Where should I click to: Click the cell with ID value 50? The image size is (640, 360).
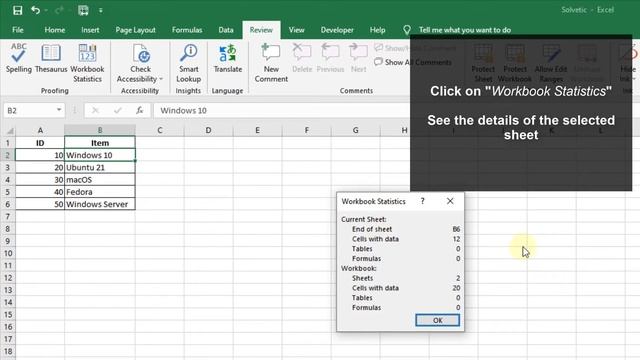(40, 204)
